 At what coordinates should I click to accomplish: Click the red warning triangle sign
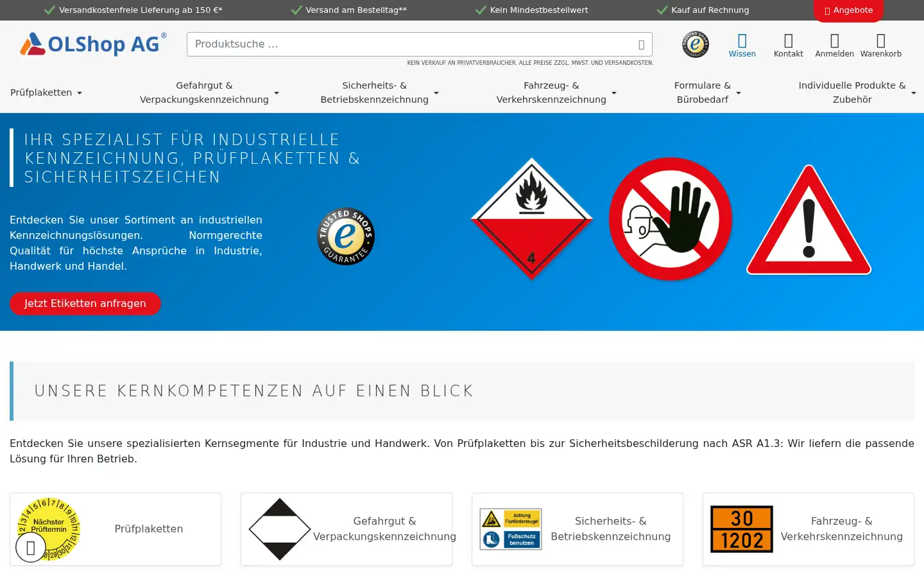coord(809,221)
